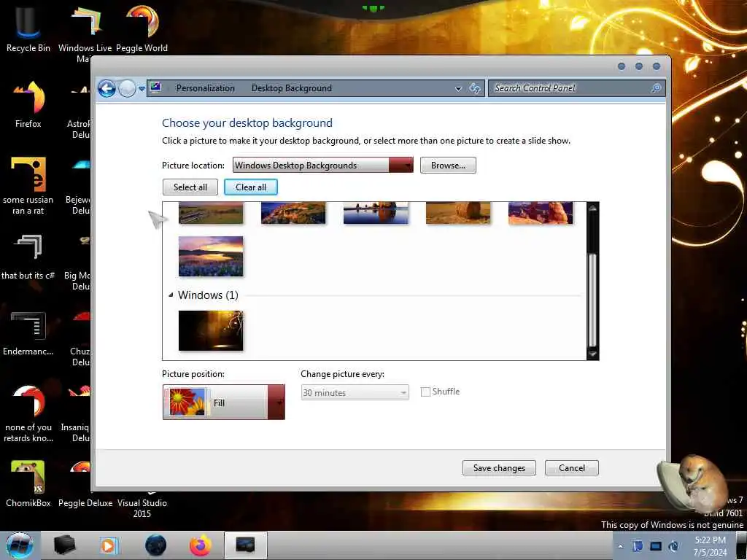This screenshot has width=747, height=560.
Task: Open the Picture position Fill dropdown
Action: click(223, 402)
